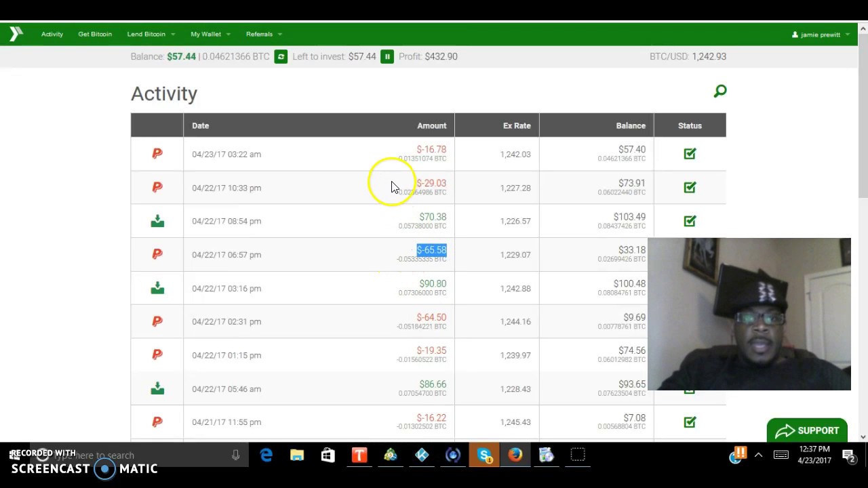
Task: Click the 04/22/17 01:15 pm date
Action: [226, 355]
